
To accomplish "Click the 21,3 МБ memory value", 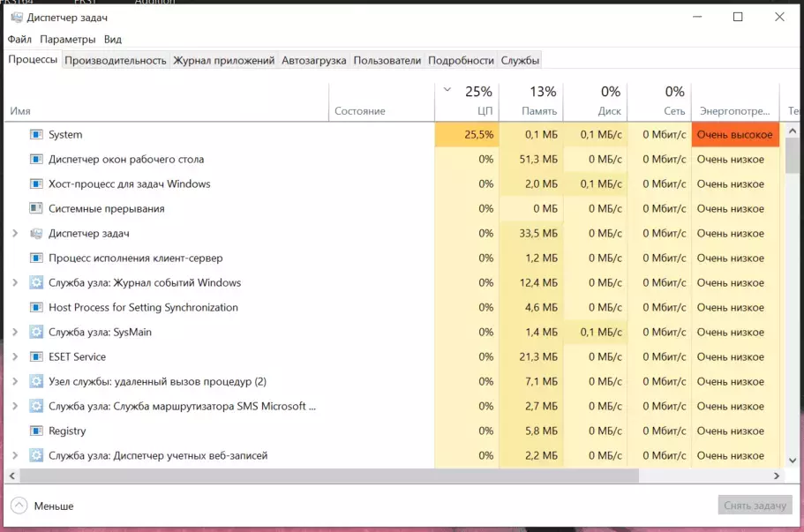I will click(538, 356).
